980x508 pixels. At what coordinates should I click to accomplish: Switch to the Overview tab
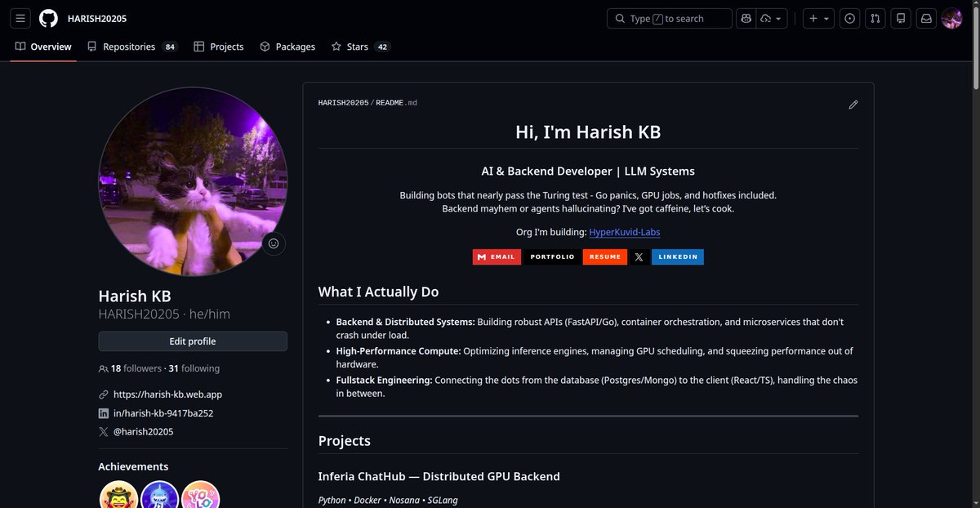[x=43, y=47]
